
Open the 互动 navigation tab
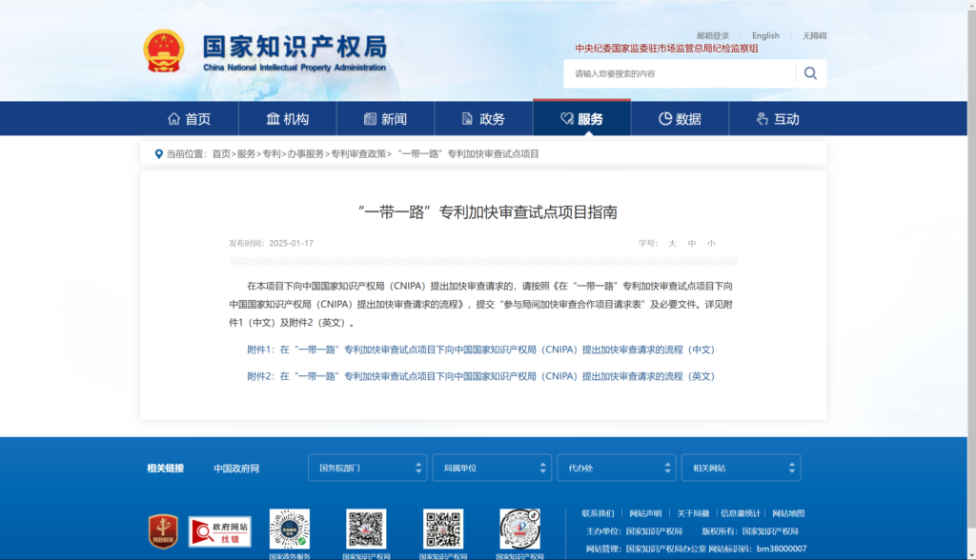tap(778, 119)
